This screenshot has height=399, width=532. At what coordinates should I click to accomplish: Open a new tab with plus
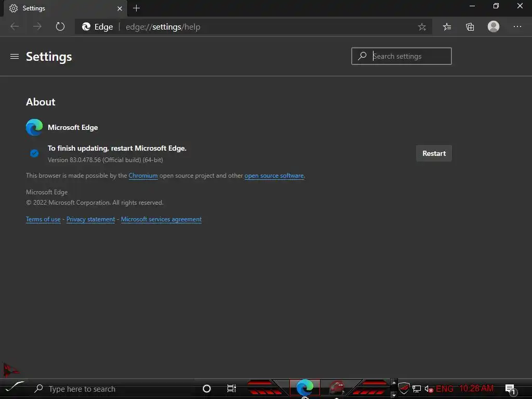tap(137, 8)
